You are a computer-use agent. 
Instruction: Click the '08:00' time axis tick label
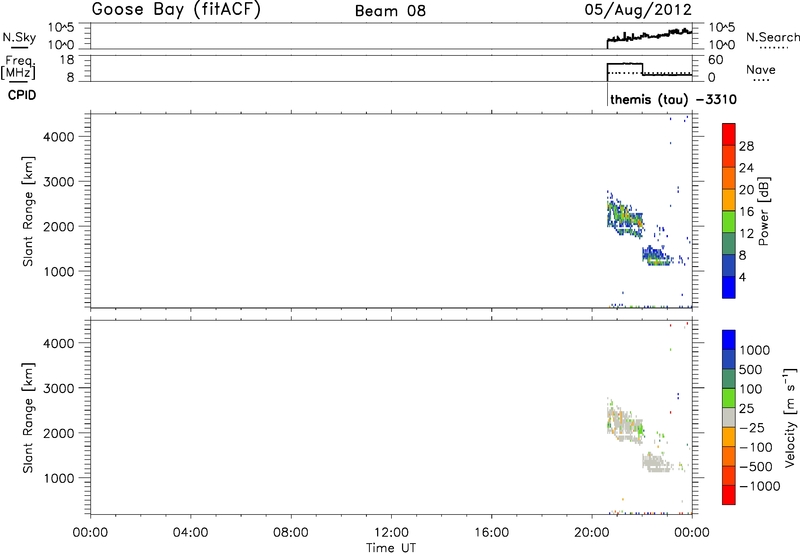(x=291, y=533)
